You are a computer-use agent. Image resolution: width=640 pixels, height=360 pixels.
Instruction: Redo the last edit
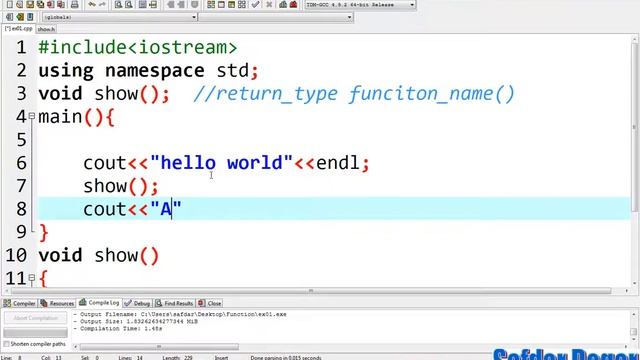pyautogui.click(x=103, y=4)
